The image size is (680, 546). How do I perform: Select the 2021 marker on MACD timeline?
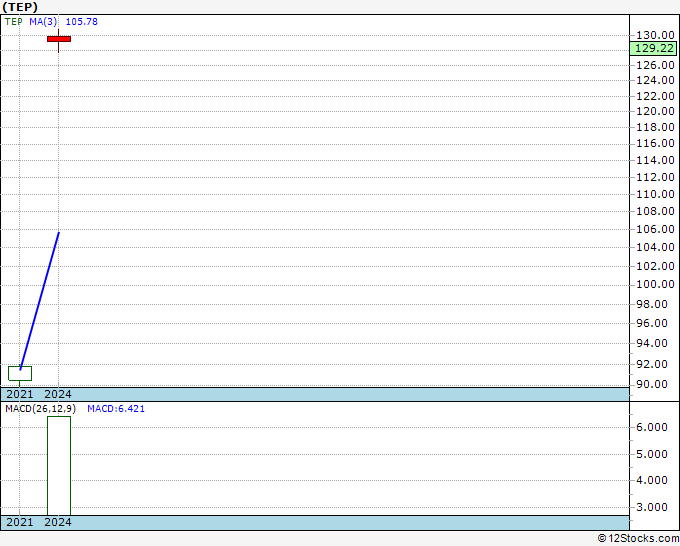[20, 522]
